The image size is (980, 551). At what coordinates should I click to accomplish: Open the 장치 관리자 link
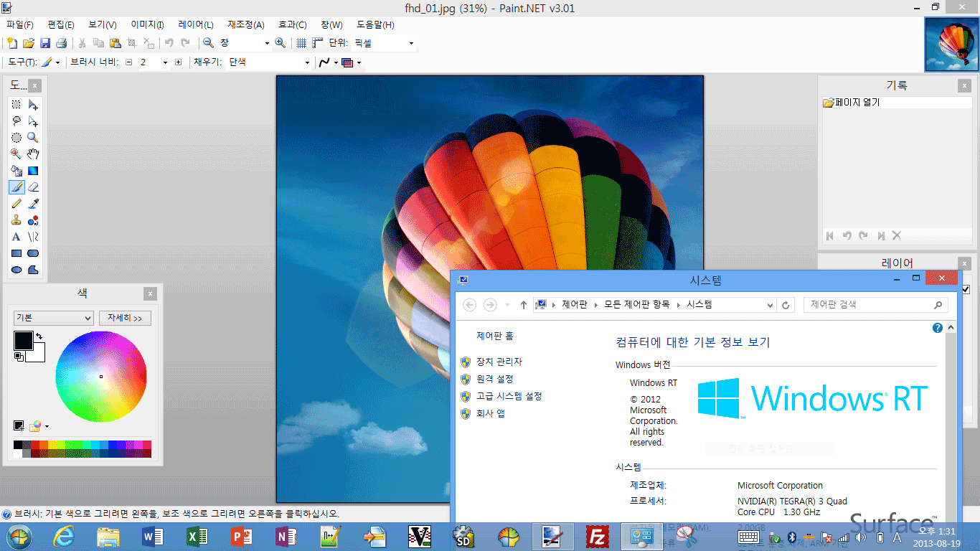(x=499, y=362)
